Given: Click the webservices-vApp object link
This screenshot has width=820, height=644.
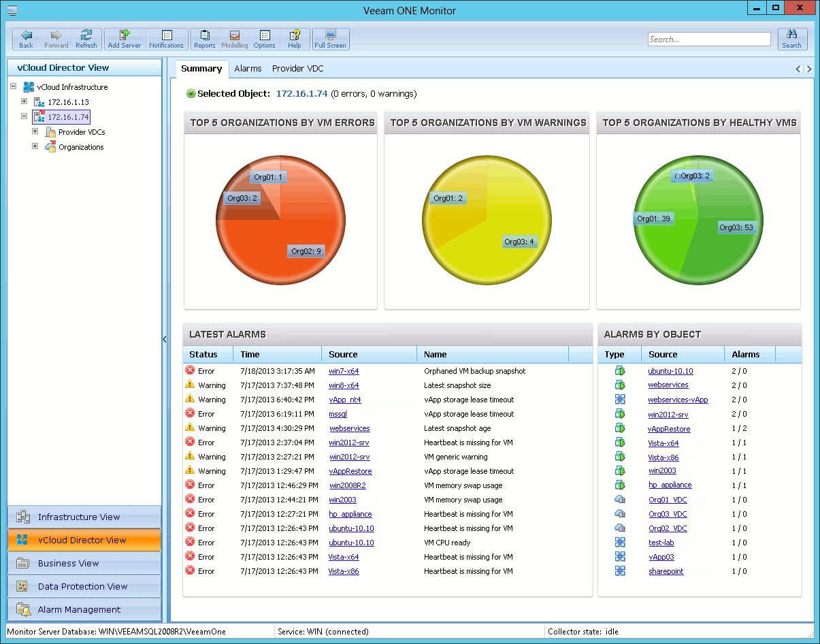Looking at the screenshot, I should tap(678, 400).
